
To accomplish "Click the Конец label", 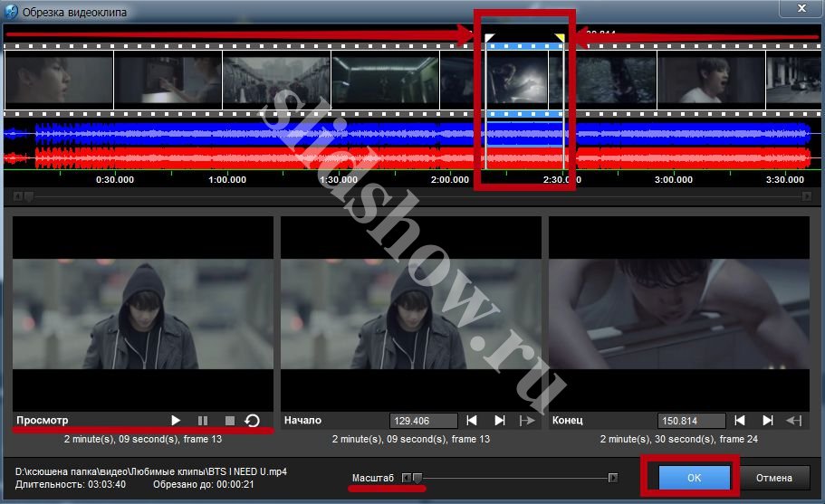I will tap(567, 421).
